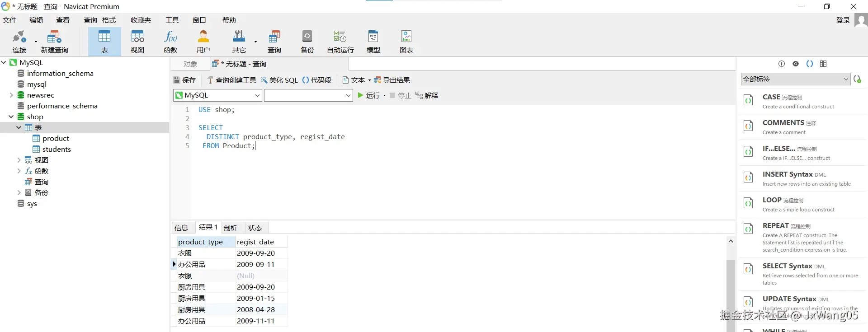Save the query with 保存 button

click(x=184, y=80)
